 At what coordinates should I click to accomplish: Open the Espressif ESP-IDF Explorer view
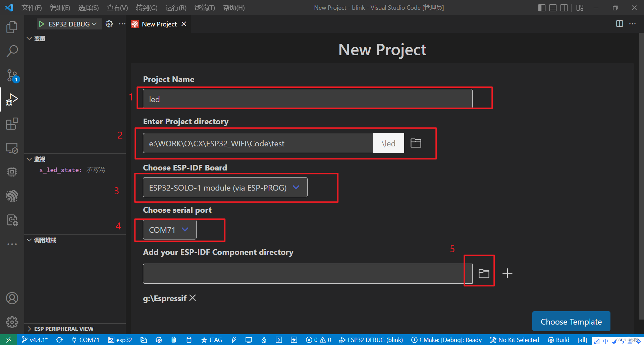coord(12,196)
